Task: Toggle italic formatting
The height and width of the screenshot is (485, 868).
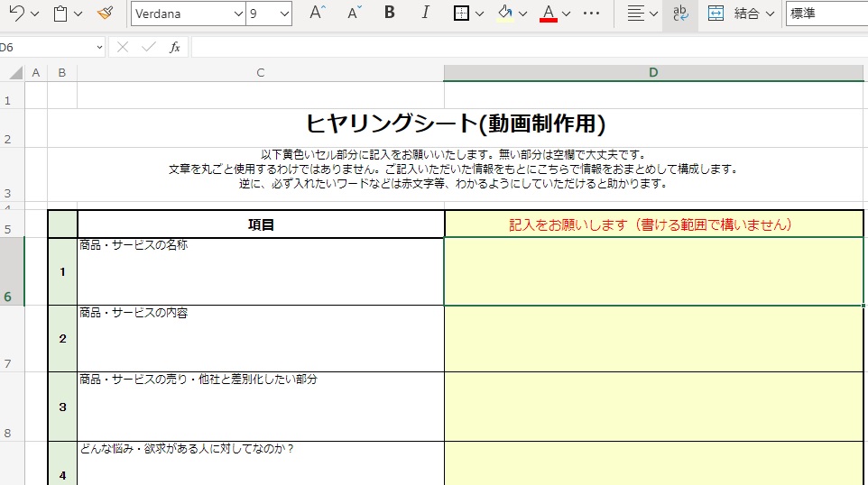Action: (x=425, y=13)
